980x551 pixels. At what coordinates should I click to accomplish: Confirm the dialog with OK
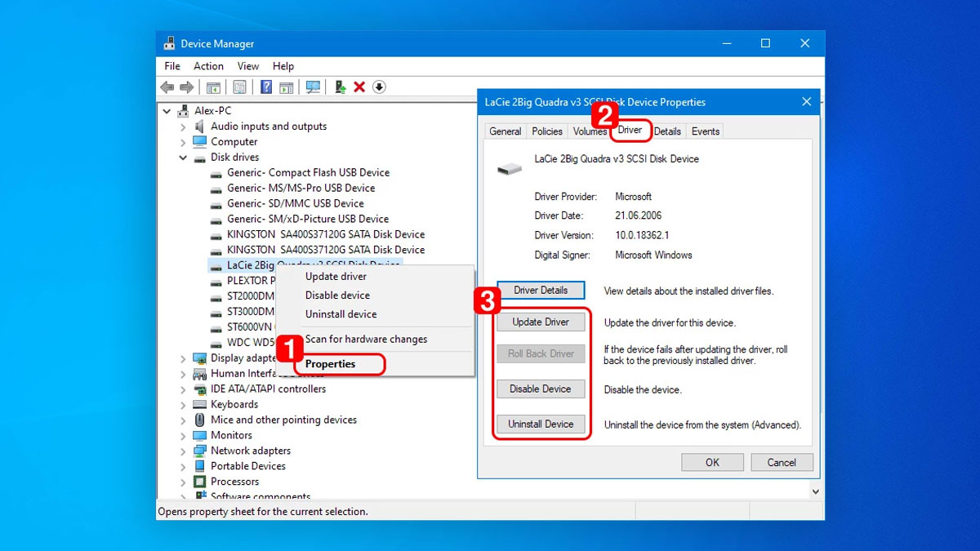712,463
